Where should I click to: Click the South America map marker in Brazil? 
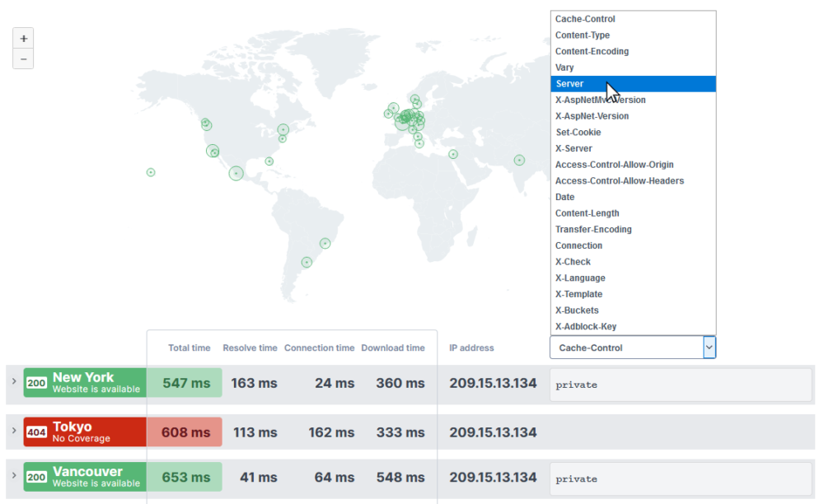click(325, 243)
